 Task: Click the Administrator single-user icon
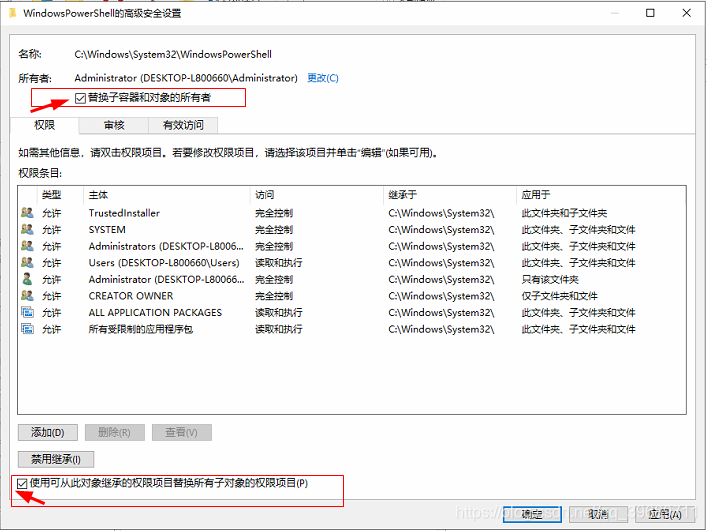[27, 279]
